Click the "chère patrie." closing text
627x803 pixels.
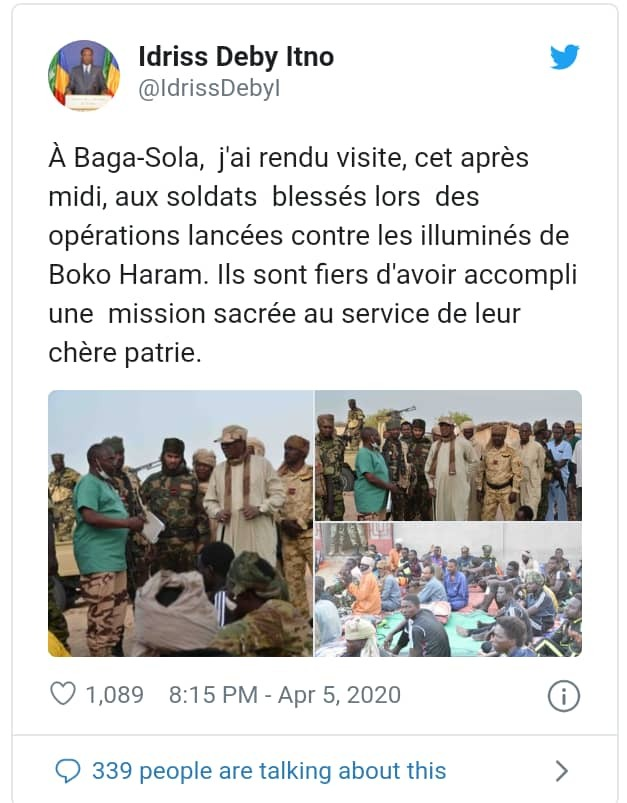(x=125, y=353)
